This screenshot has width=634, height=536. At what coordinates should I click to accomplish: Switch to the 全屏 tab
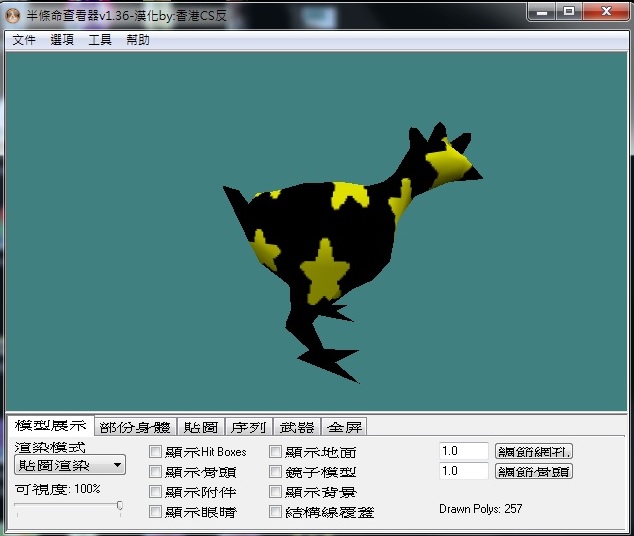[x=344, y=426]
